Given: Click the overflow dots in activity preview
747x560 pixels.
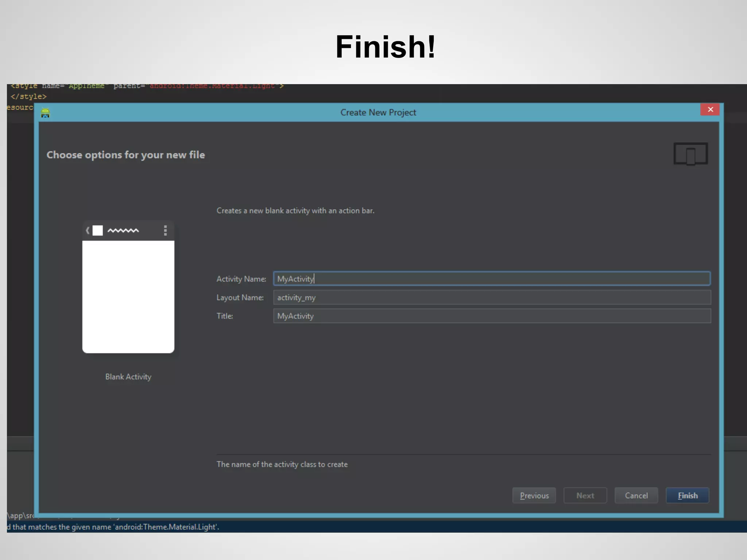Looking at the screenshot, I should tap(165, 230).
